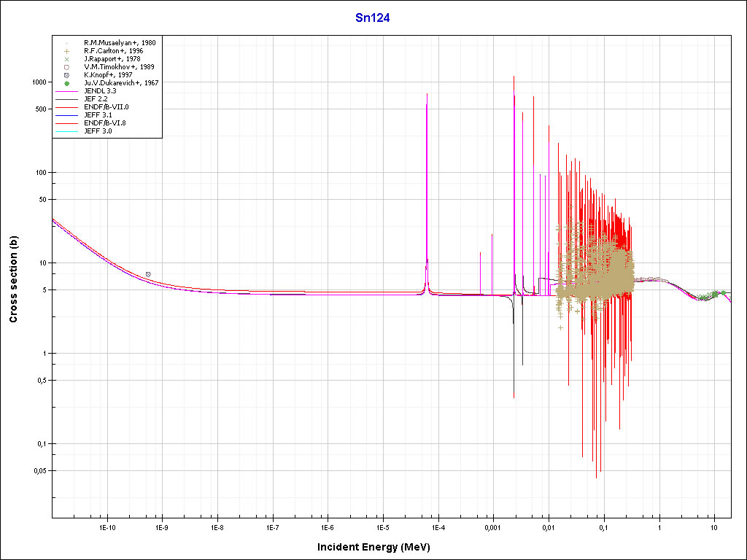Click the blue line sample for JEFF 3.1

[66, 115]
